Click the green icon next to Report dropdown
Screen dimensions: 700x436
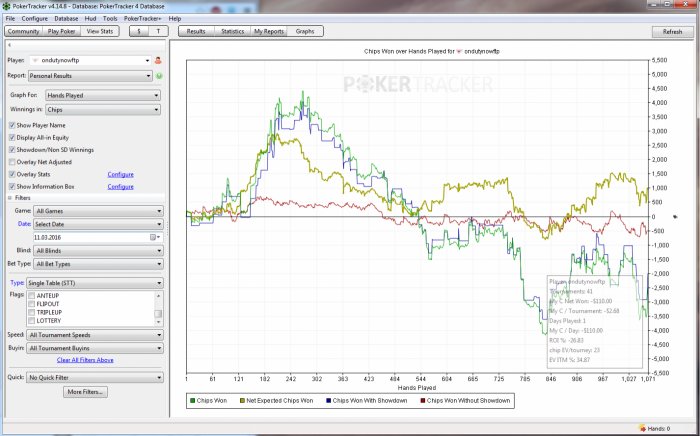tap(159, 75)
